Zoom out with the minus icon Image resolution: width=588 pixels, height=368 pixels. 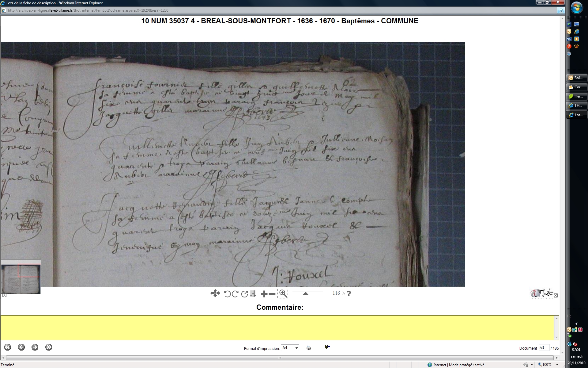tap(272, 294)
